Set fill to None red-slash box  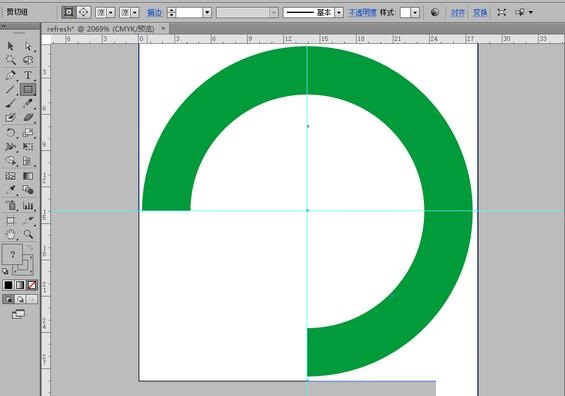click(x=32, y=285)
